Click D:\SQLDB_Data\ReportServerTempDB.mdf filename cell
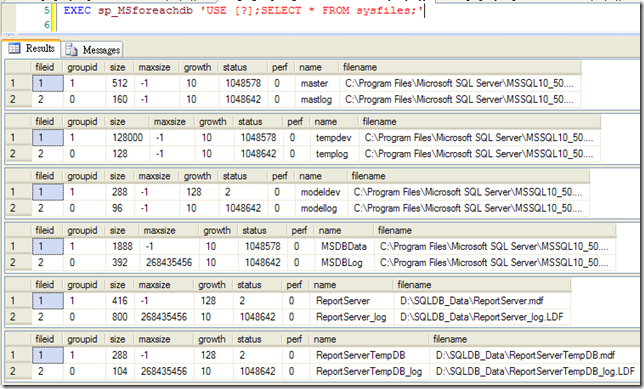The image size is (644, 389). [536, 355]
